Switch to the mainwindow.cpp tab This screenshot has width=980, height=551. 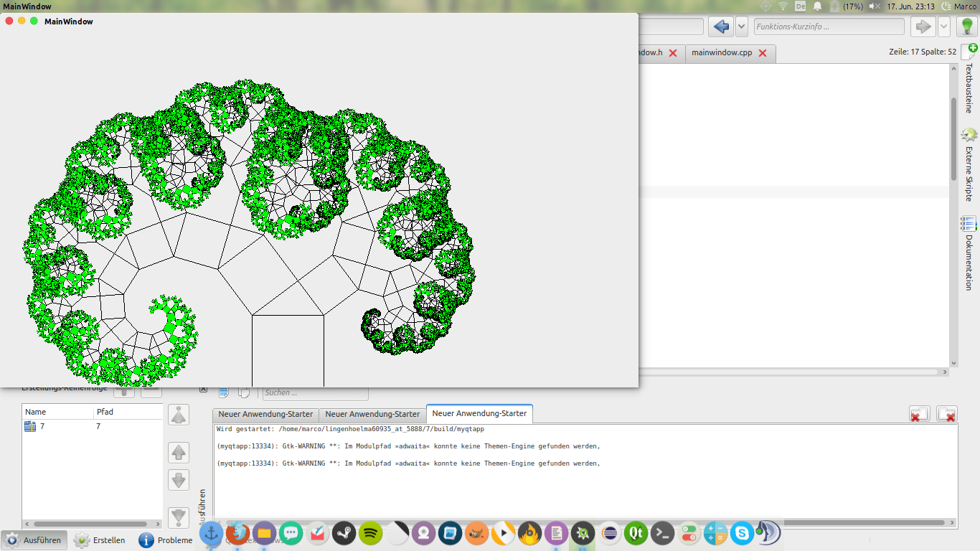[x=721, y=53]
